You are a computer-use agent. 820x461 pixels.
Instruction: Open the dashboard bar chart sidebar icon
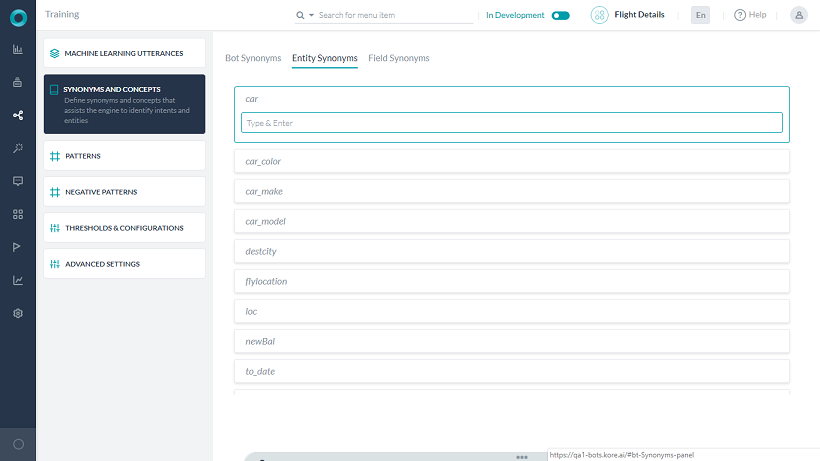point(18,49)
